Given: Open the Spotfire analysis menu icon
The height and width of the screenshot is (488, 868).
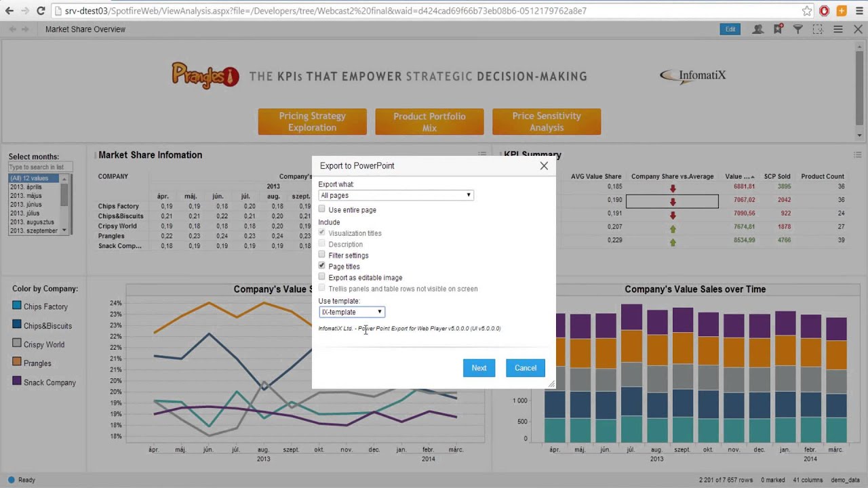Looking at the screenshot, I should (838, 29).
